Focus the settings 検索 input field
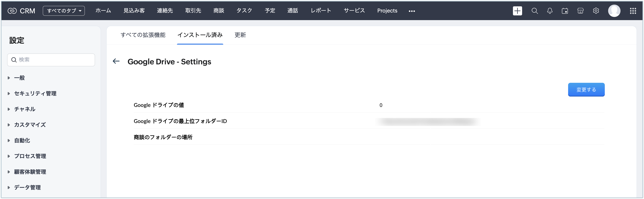This screenshot has width=644, height=199. [x=51, y=60]
